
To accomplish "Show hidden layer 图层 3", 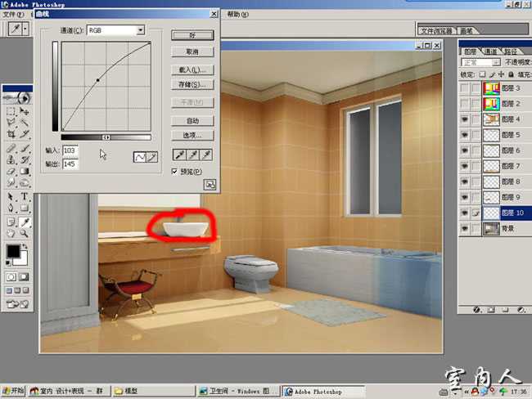I will click(465, 87).
